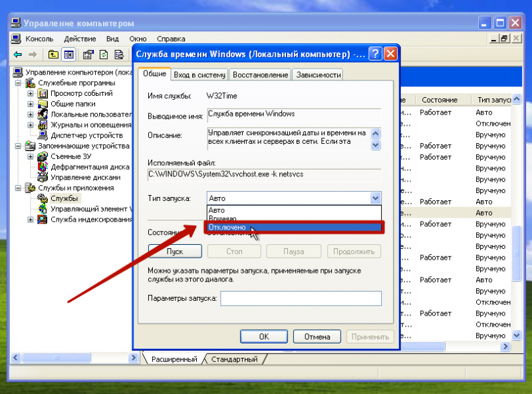Toggle the Show/Hide console tree icon
Image resolution: width=532 pixels, height=394 pixels.
click(x=69, y=55)
